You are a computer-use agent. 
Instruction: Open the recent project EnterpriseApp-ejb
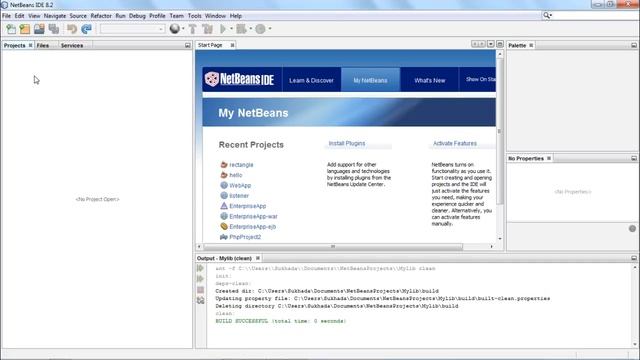pyautogui.click(x=253, y=227)
